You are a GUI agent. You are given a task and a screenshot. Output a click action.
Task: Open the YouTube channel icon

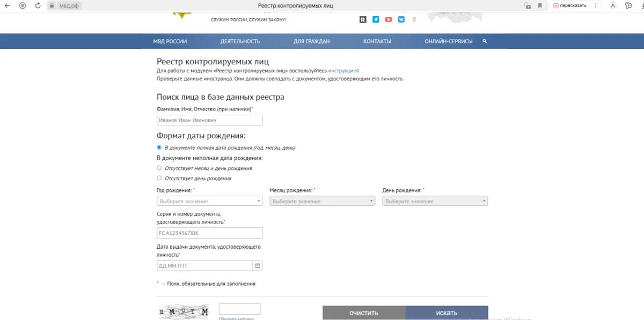coord(389,19)
